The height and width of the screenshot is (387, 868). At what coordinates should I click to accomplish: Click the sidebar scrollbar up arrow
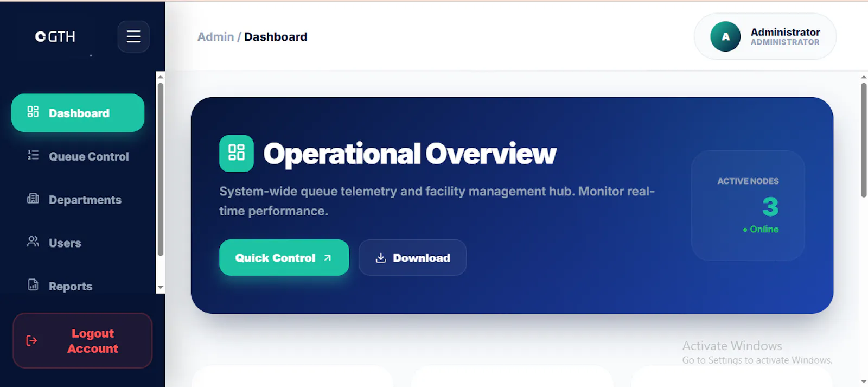(161, 77)
